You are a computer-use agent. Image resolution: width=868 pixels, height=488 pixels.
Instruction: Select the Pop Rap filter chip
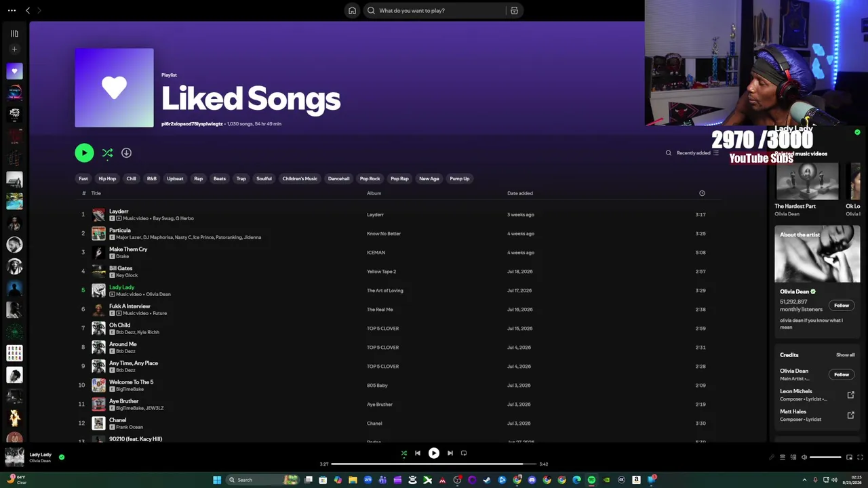pos(399,178)
